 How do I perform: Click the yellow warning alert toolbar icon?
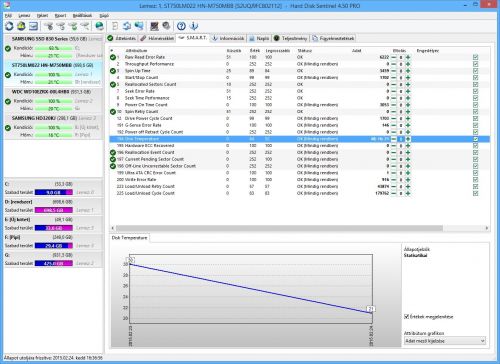21,26
